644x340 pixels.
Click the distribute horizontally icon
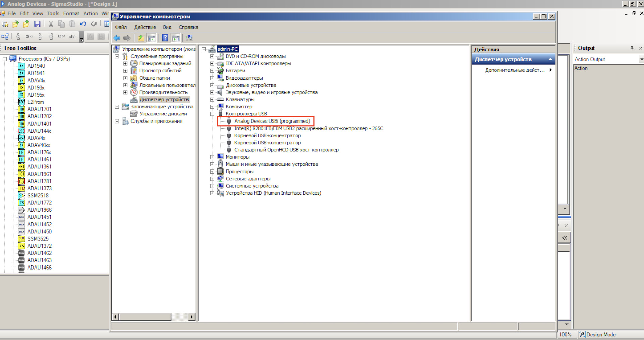(x=29, y=36)
